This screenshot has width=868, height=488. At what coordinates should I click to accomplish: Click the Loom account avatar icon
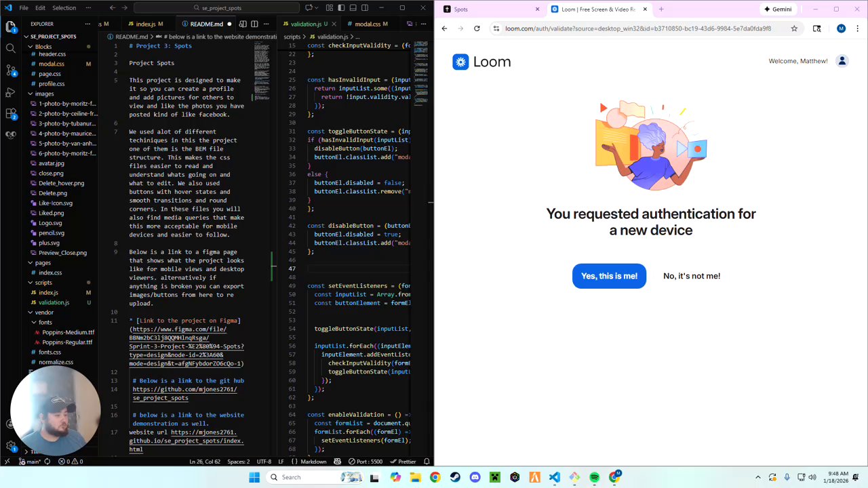pyautogui.click(x=842, y=61)
